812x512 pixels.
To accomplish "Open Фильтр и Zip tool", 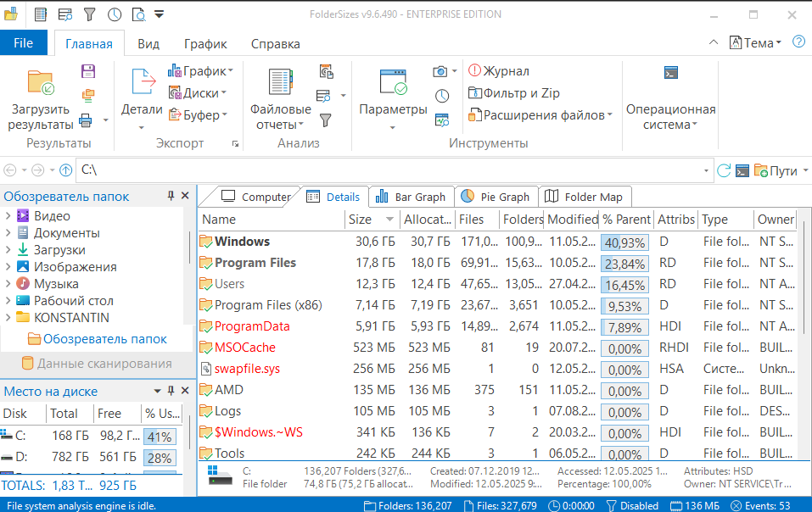I will click(x=513, y=93).
